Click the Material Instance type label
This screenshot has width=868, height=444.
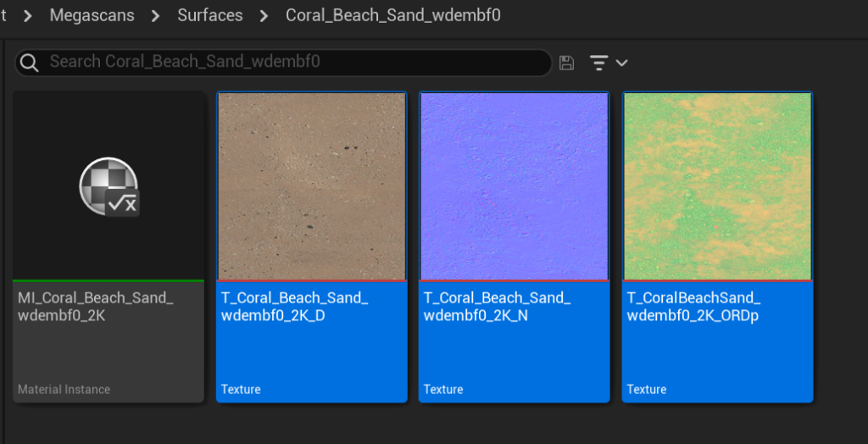click(64, 390)
